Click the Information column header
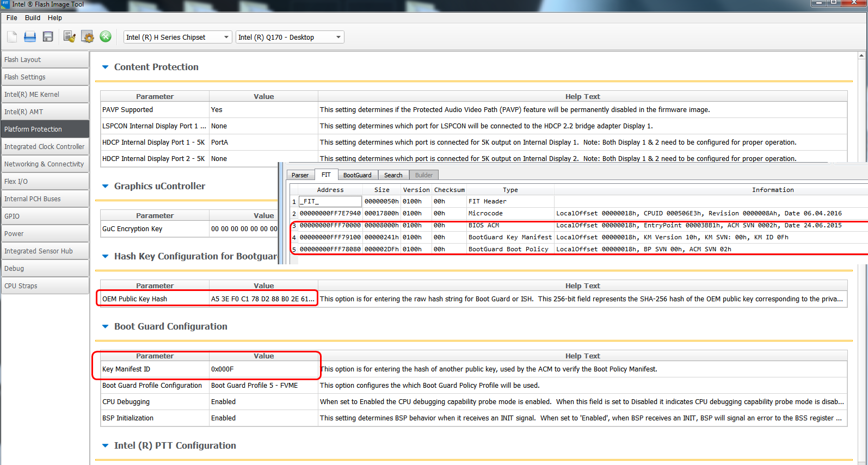The height and width of the screenshot is (465, 868). coord(711,190)
